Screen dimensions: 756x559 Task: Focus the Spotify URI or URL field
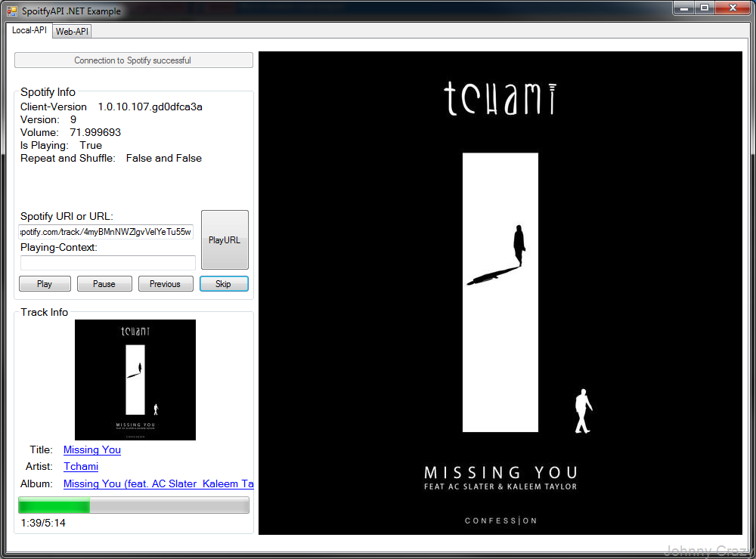(x=106, y=232)
